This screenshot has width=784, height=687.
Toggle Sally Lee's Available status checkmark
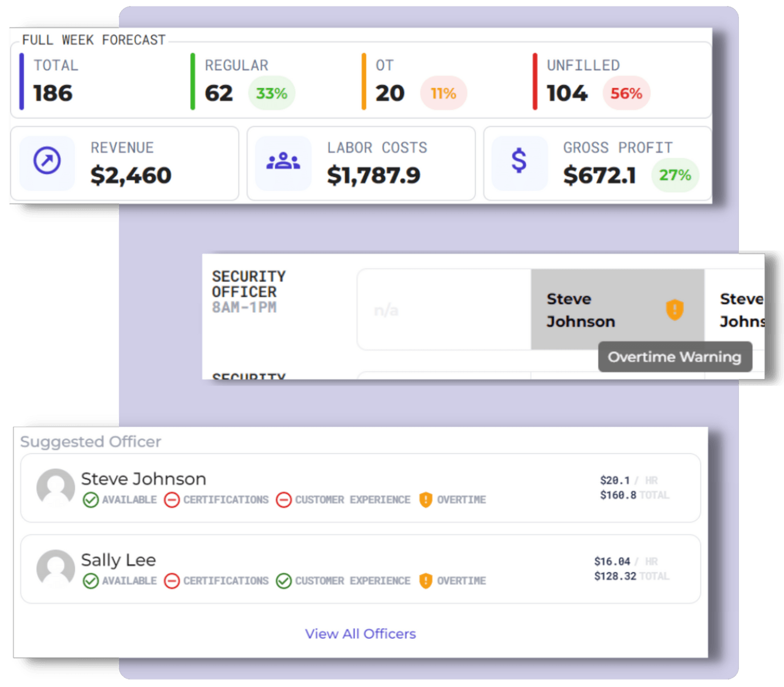[x=90, y=581]
